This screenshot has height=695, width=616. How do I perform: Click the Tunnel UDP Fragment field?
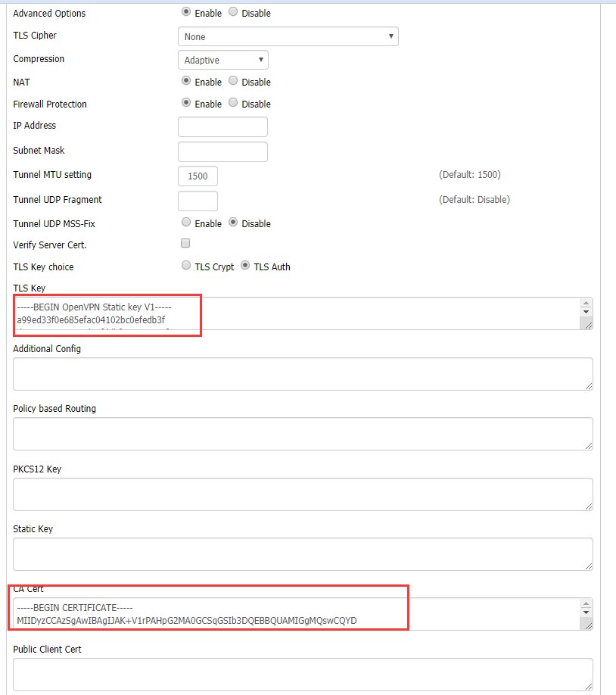pos(198,201)
